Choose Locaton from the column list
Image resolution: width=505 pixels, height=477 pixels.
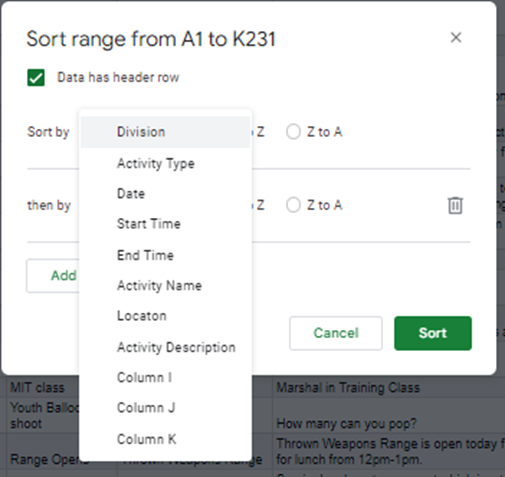[x=165, y=316]
